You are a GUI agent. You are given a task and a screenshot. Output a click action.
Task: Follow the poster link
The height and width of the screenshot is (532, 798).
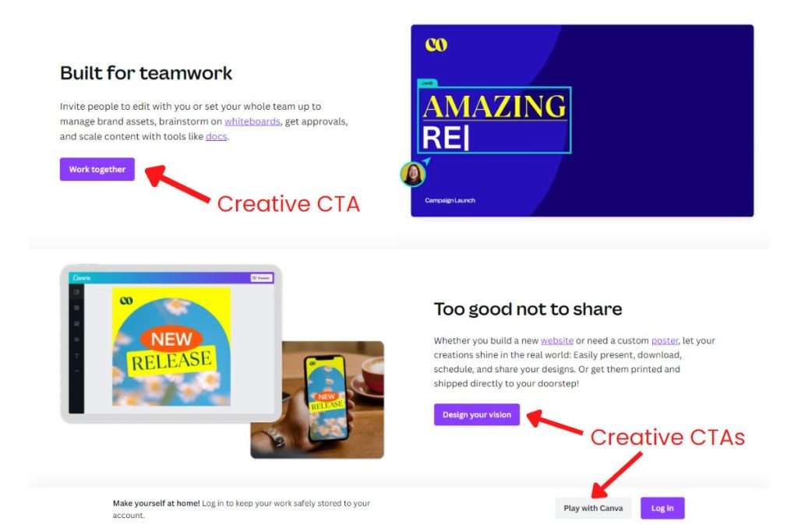[665, 340]
